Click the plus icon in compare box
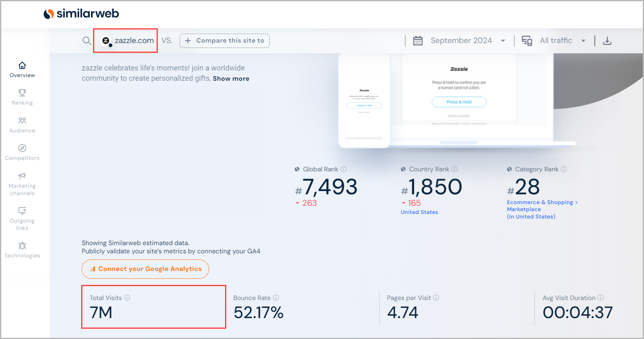 click(188, 41)
